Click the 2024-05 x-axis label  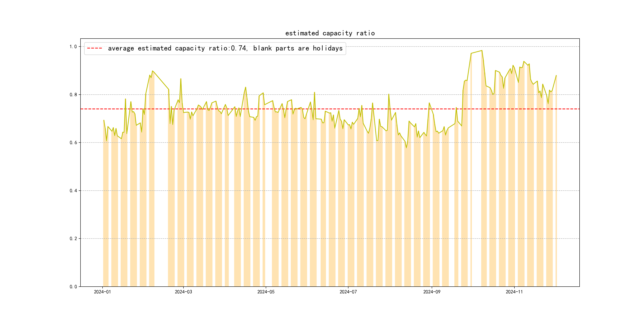pos(266,292)
